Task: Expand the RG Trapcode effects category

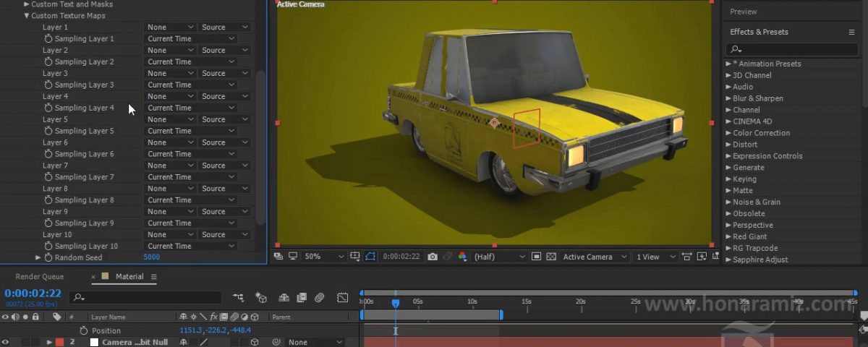Action: (728, 248)
